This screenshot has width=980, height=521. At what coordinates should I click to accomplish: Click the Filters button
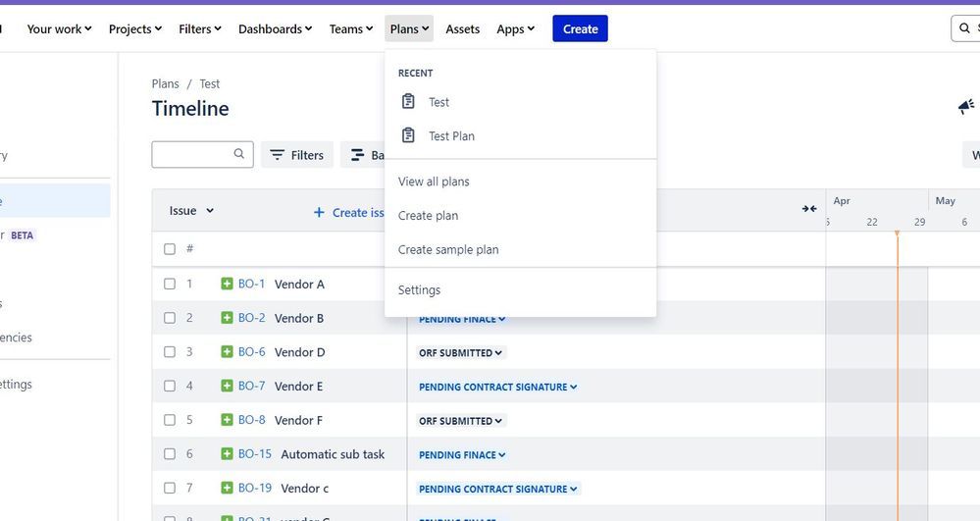click(297, 155)
